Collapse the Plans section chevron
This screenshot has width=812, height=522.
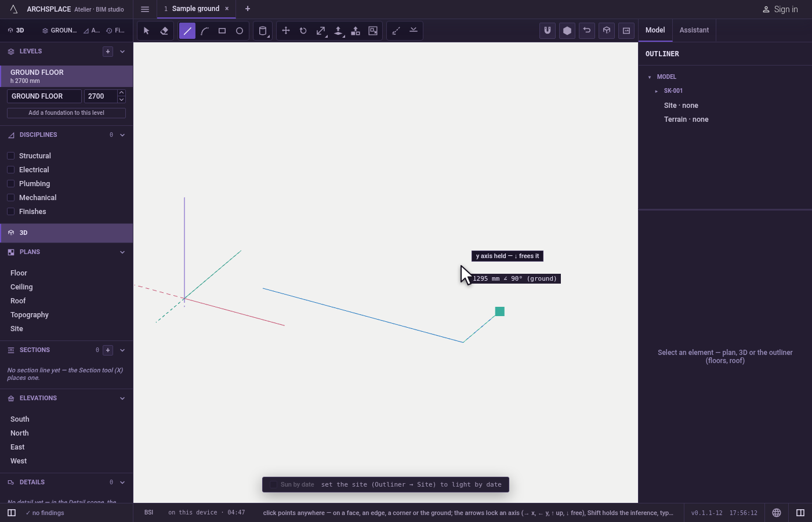pyautogui.click(x=122, y=252)
